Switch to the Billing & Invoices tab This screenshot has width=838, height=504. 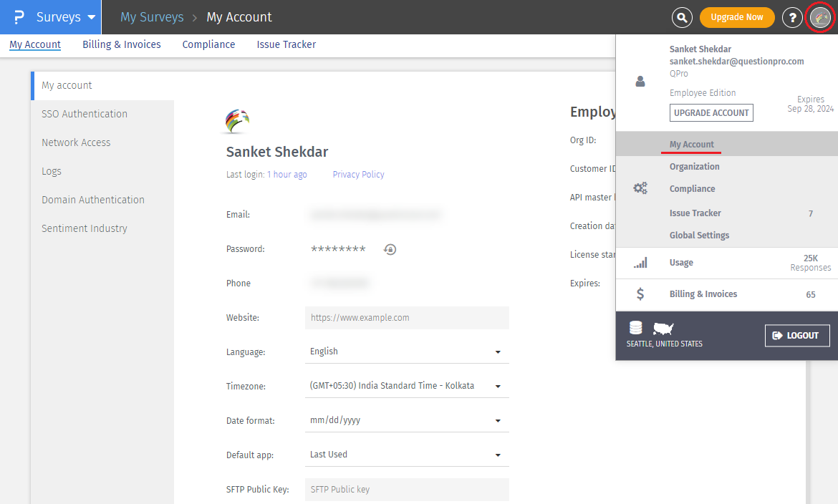click(x=121, y=44)
